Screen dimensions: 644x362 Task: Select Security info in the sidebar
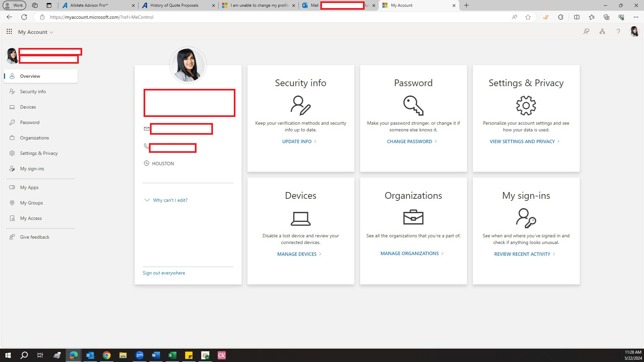click(41, 92)
